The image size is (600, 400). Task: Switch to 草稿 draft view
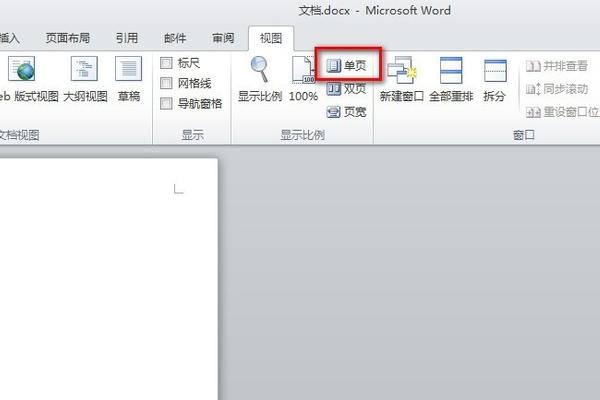coord(129,80)
